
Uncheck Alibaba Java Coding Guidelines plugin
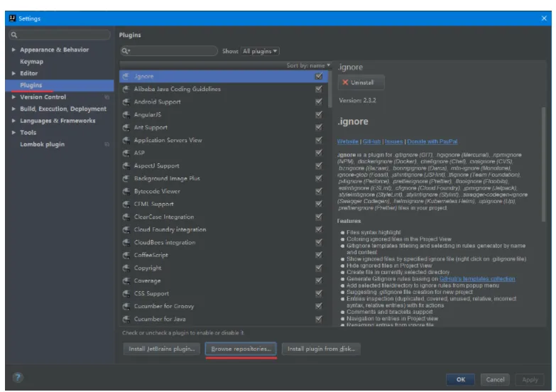(319, 89)
